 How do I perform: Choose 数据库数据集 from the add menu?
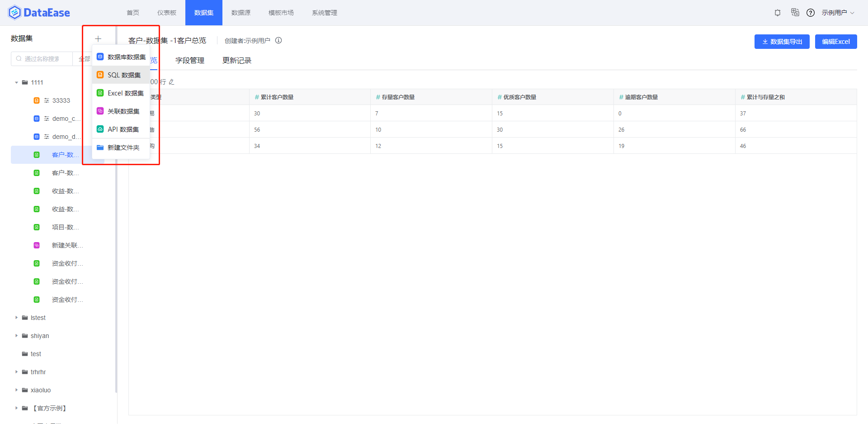pyautogui.click(x=121, y=57)
